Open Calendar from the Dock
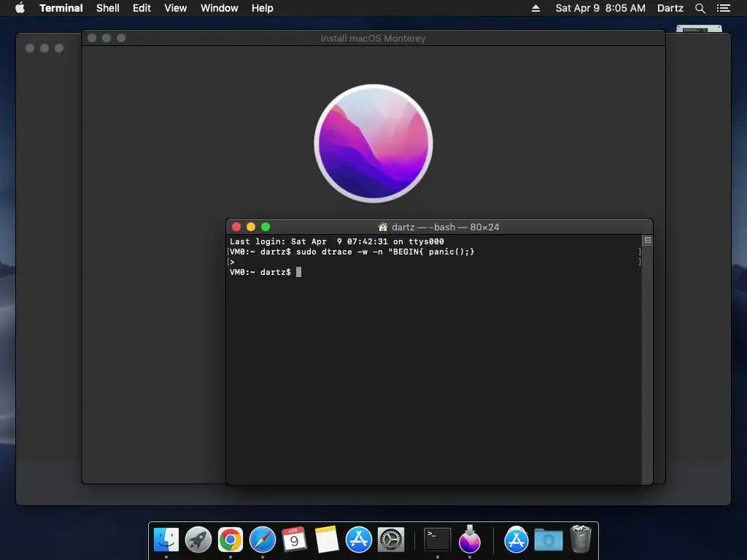Viewport: 747px width, 560px height. click(295, 540)
